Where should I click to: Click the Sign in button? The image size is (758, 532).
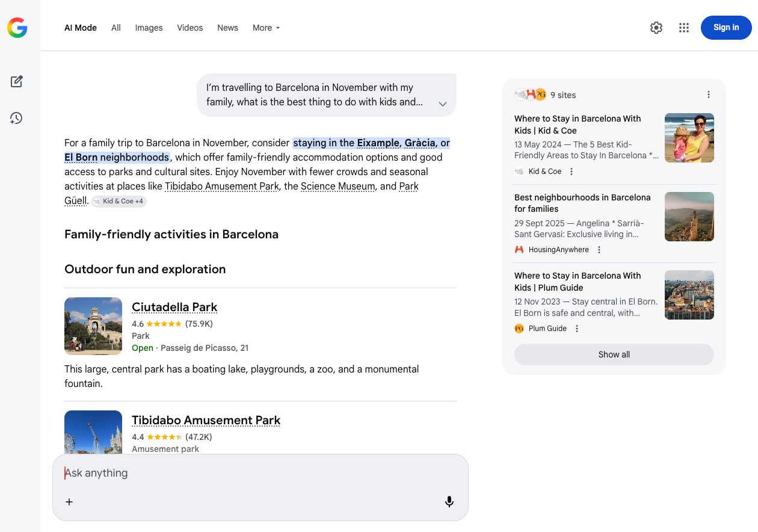click(726, 27)
